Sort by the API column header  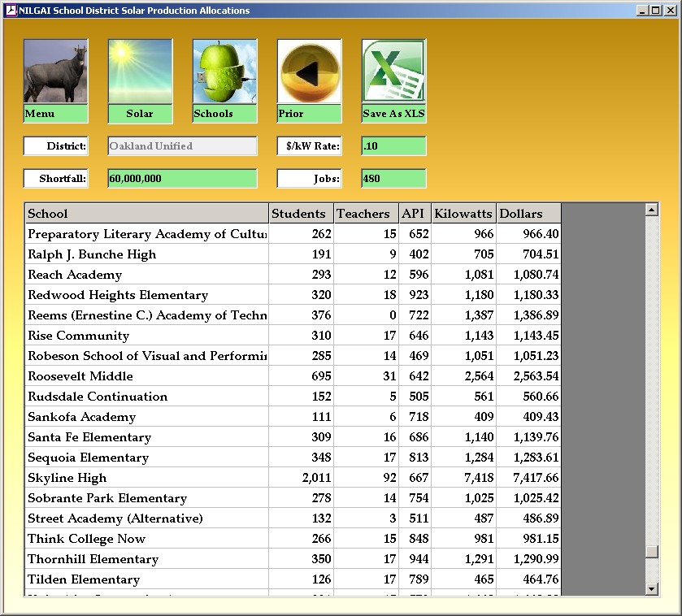point(415,214)
